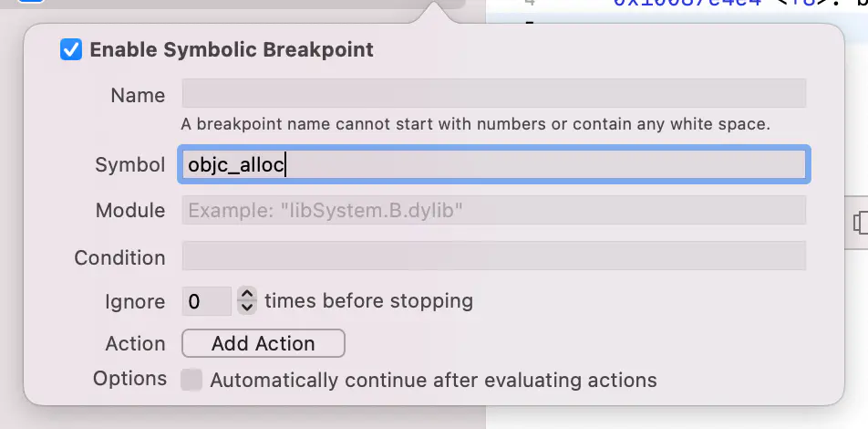The height and width of the screenshot is (429, 868).
Task: Click the blue checkbox above the popover
Action: 30,2
